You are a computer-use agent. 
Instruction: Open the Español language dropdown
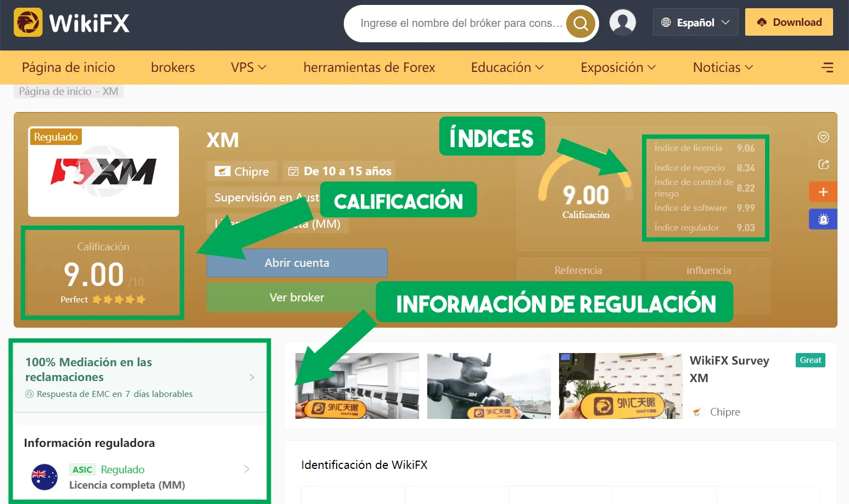tap(696, 23)
